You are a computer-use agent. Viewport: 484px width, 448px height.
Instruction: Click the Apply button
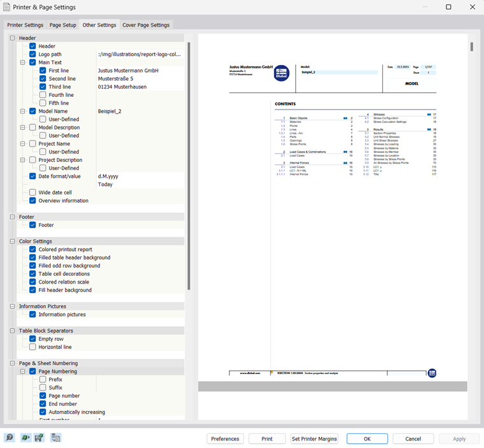click(459, 438)
